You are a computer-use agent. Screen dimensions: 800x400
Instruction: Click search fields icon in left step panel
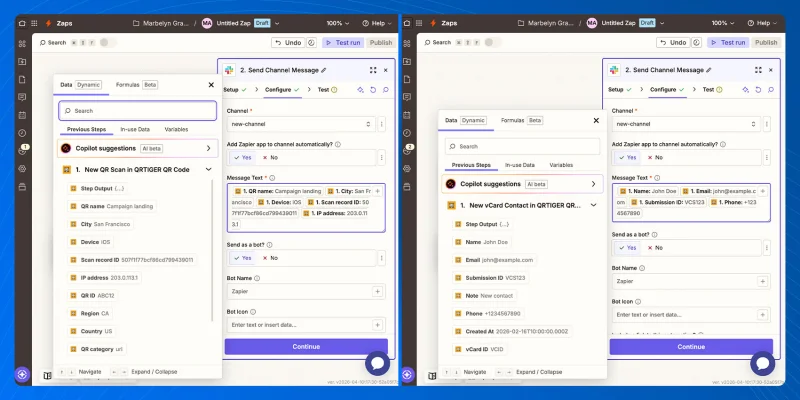pos(386,89)
